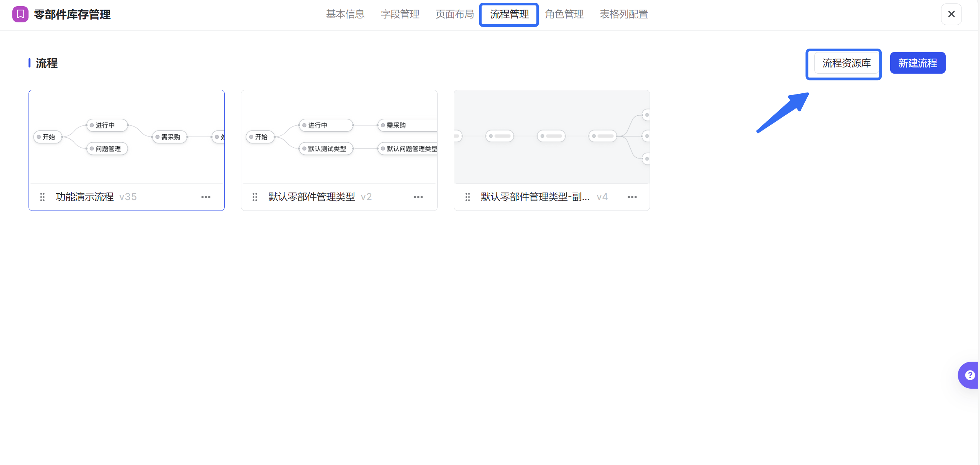Open the 流程资源库 button
980x465 pixels.
coord(846,63)
